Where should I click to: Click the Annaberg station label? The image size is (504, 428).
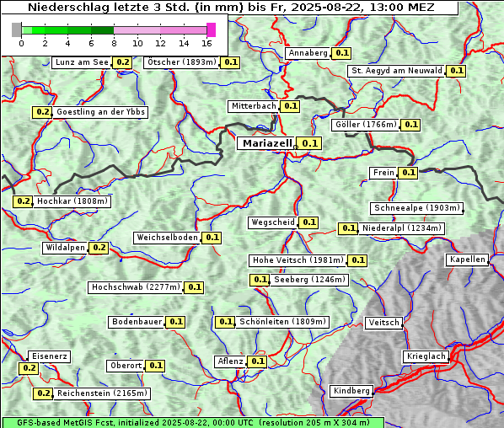coord(308,53)
